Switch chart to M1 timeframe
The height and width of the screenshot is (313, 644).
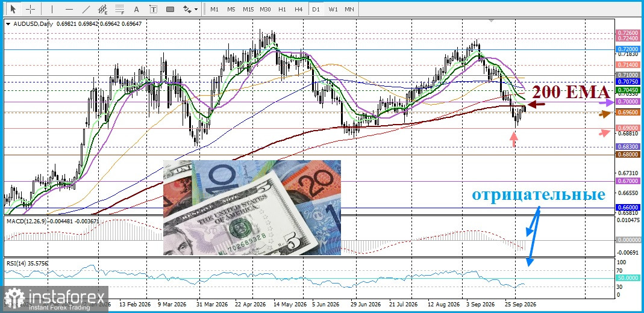pos(214,9)
